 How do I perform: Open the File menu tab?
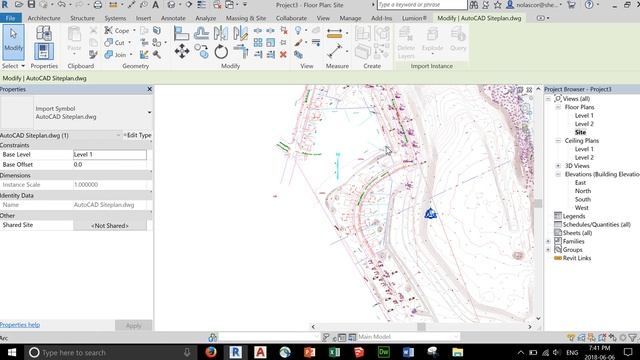coord(11,18)
